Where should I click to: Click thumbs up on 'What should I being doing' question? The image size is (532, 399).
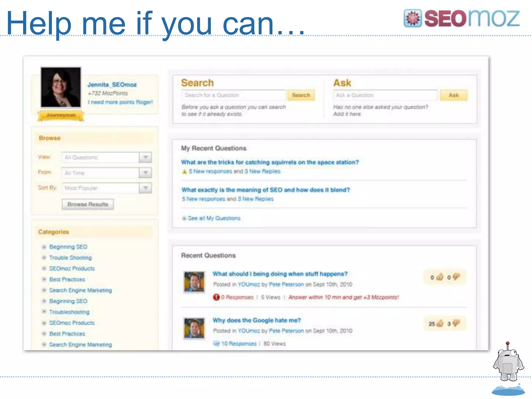pos(440,277)
